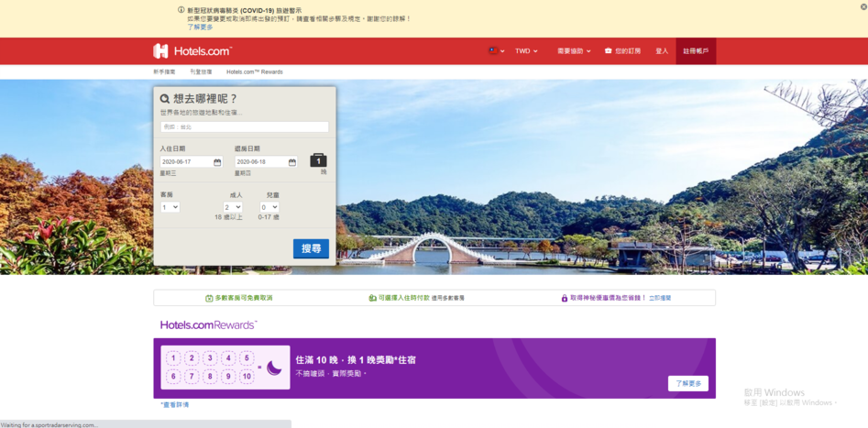
Task: Click the pay-at-hotel green icon
Action: pyautogui.click(x=372, y=298)
